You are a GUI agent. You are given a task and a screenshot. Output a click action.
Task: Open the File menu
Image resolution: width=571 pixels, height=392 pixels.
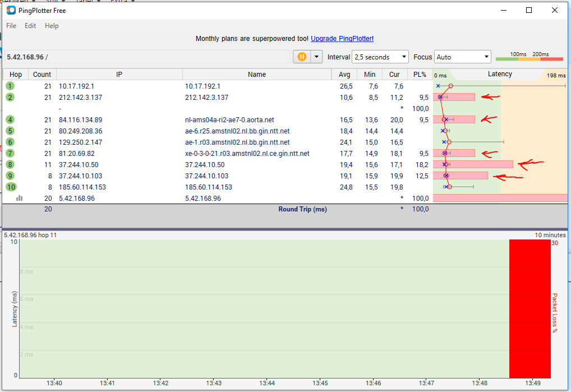pos(11,26)
